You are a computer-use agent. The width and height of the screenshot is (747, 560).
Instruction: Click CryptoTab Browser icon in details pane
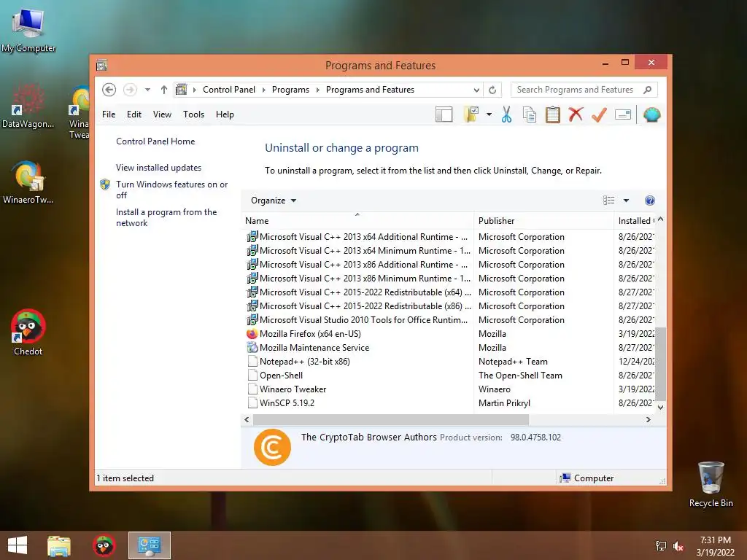point(272,447)
